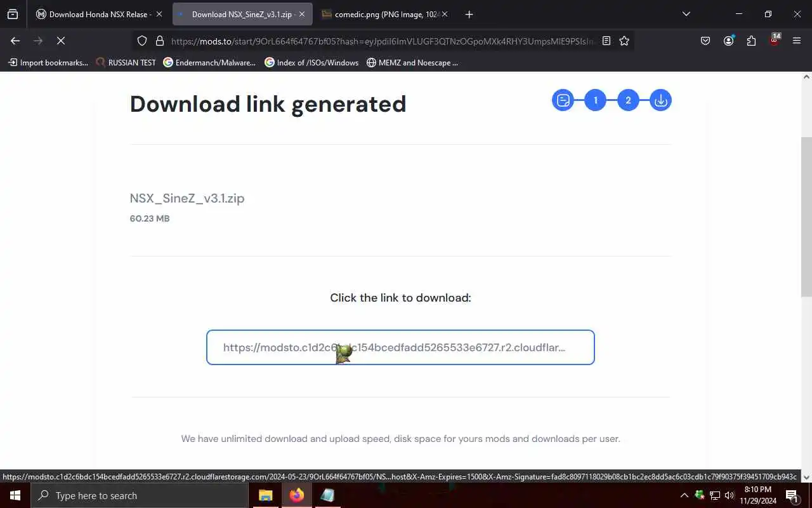Open the notification center icon
The width and height of the screenshot is (812, 508).
[792, 495]
